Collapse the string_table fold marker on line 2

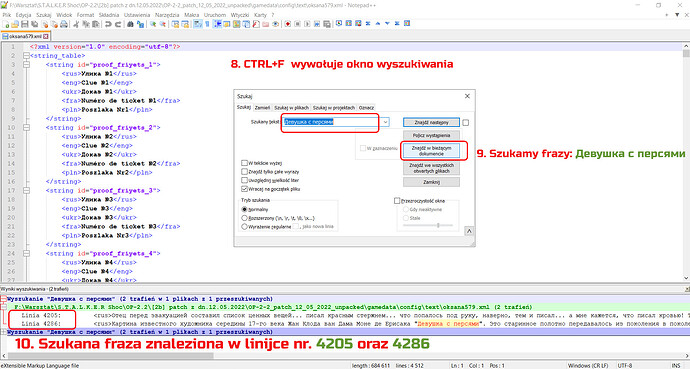coord(26,56)
